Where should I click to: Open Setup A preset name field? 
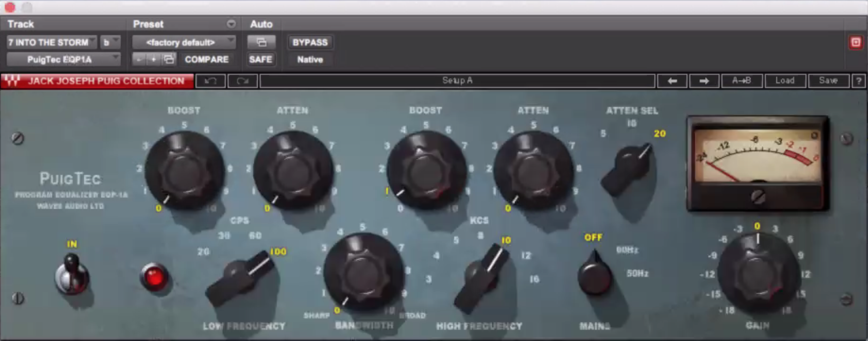[x=457, y=81]
